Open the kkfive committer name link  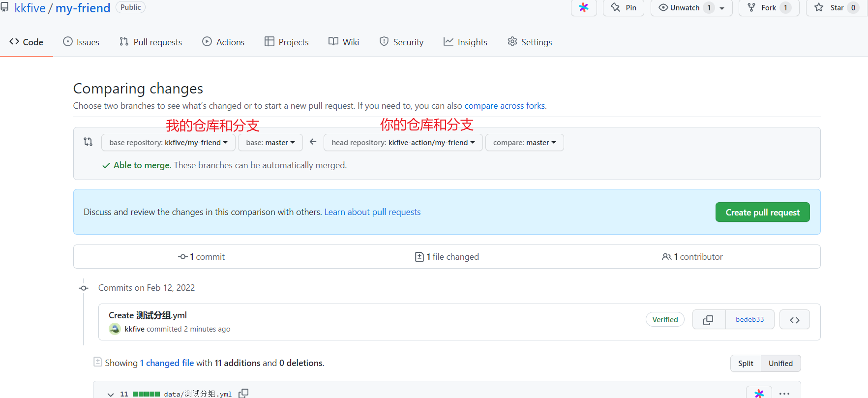(134, 329)
